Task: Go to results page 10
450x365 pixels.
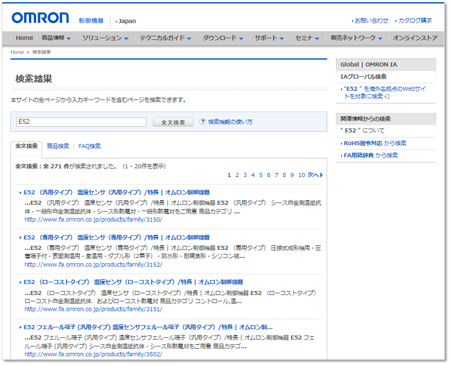Action: point(302,175)
